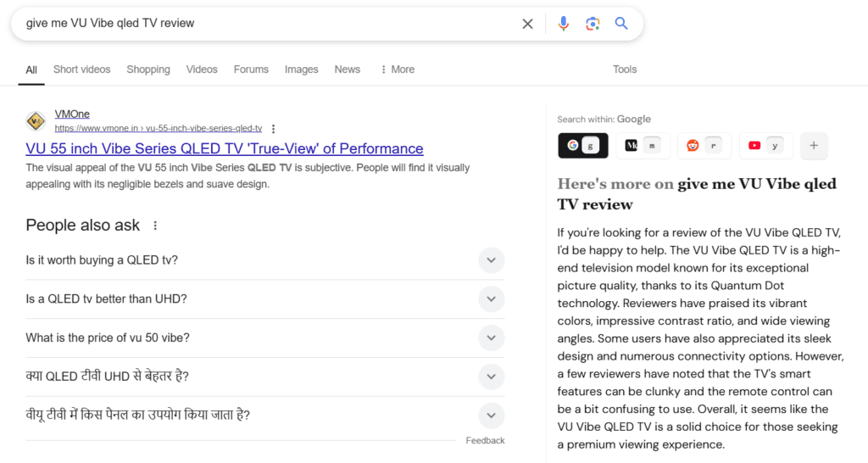Click the 'g' shortcut key badge
The width and height of the screenshot is (868, 463).
[x=591, y=146]
